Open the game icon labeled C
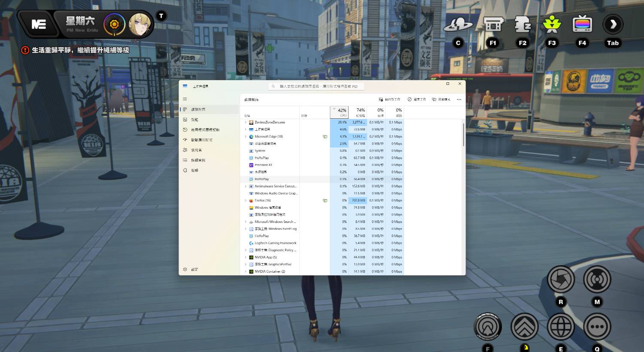 (458, 25)
